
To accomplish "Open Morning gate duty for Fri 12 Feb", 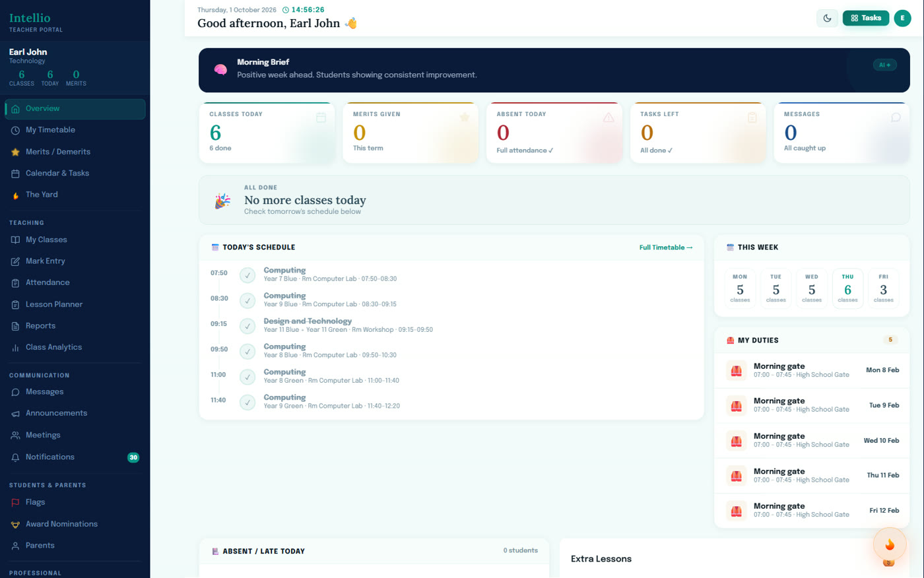I will (812, 511).
